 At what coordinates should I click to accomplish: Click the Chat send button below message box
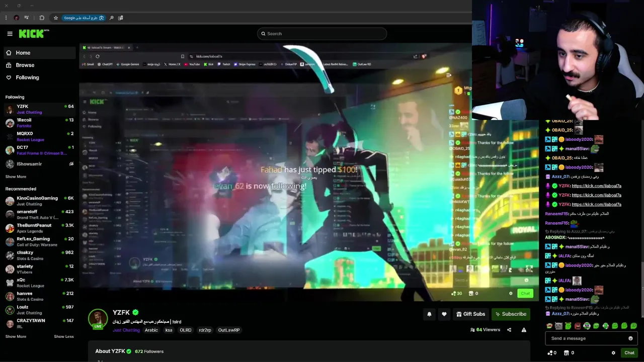point(629,353)
